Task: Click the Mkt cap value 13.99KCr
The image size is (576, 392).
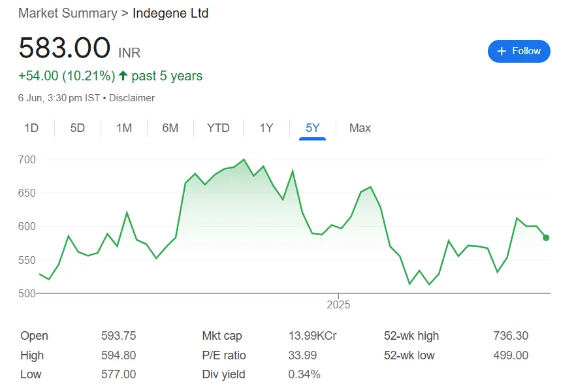Action: click(313, 335)
